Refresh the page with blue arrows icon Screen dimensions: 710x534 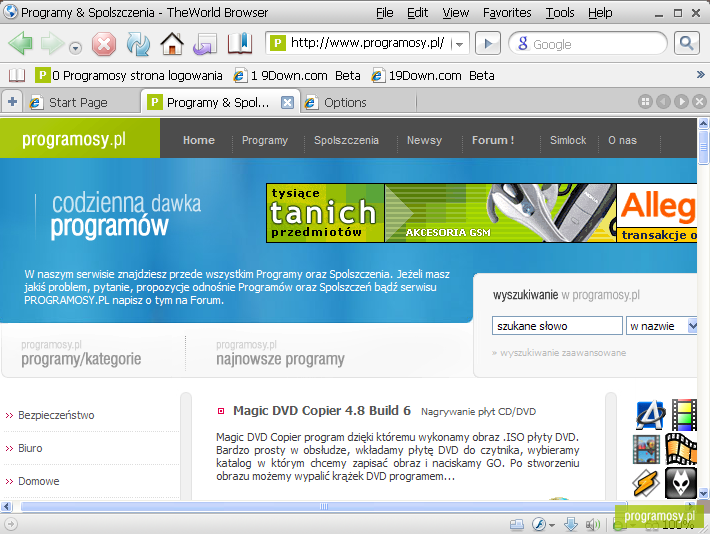[138, 44]
